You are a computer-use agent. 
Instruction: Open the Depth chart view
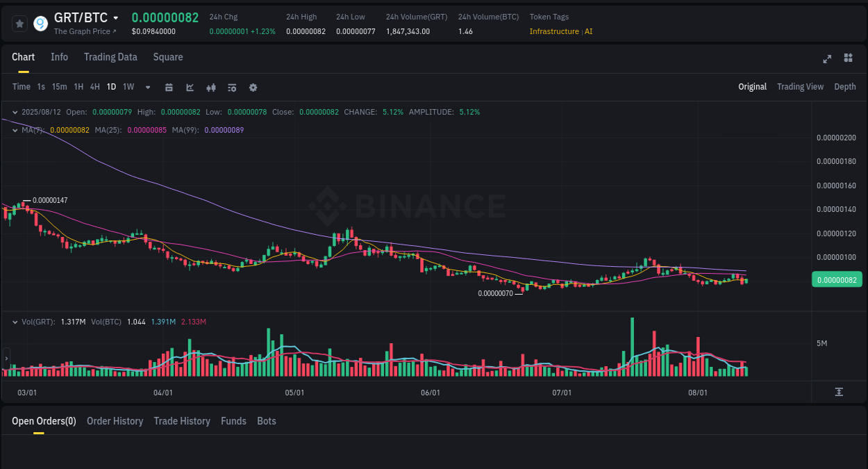[x=844, y=87]
